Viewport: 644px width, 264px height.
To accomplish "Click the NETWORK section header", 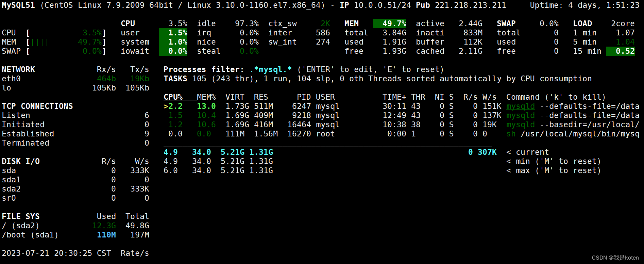I will tap(18, 70).
